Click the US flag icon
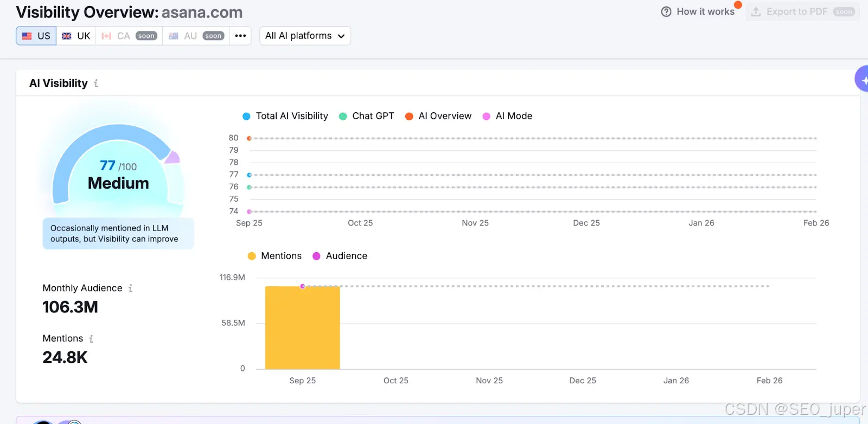The image size is (868, 424). click(27, 36)
